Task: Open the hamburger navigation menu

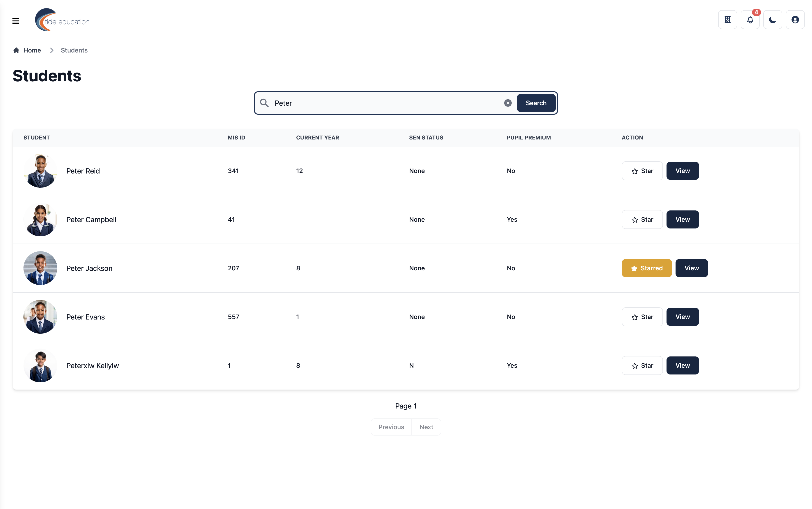Action: pos(16,21)
